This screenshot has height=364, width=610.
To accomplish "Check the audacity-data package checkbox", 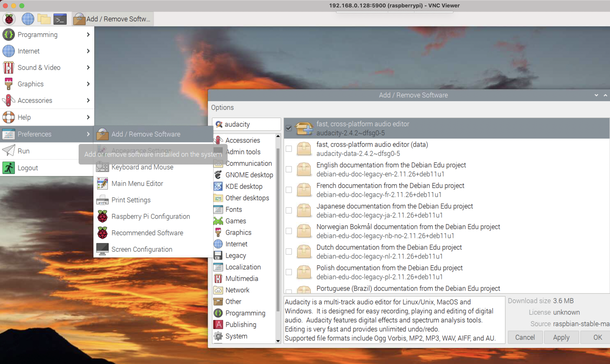I will pyautogui.click(x=289, y=149).
